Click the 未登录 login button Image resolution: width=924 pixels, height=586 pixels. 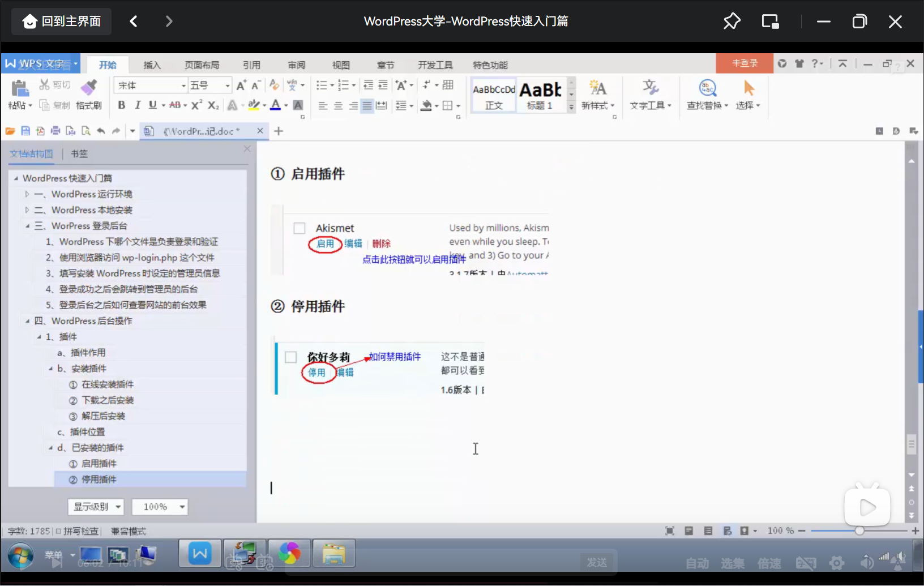(745, 63)
